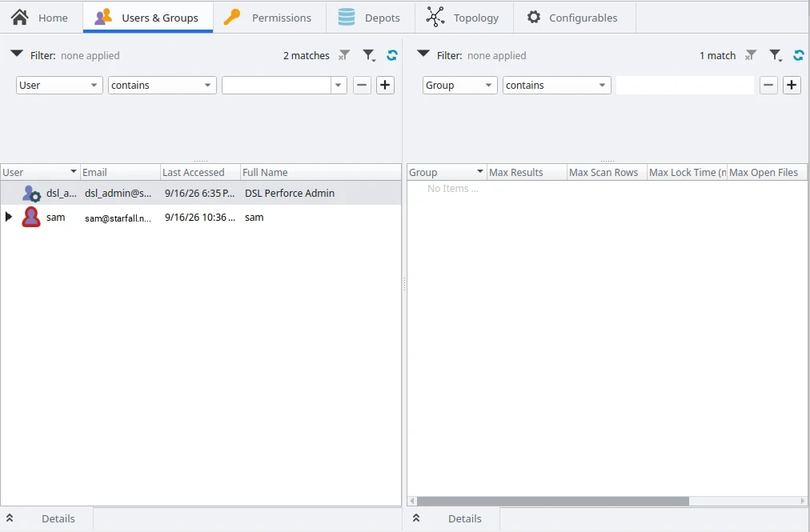Open the Topology tab
This screenshot has height=532, width=810.
pos(464,18)
